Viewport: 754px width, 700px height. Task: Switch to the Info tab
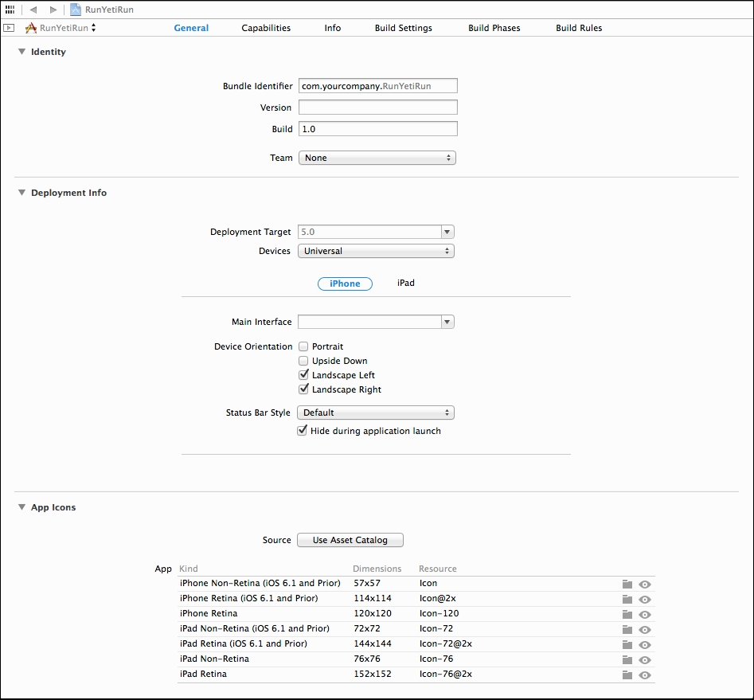pos(333,28)
